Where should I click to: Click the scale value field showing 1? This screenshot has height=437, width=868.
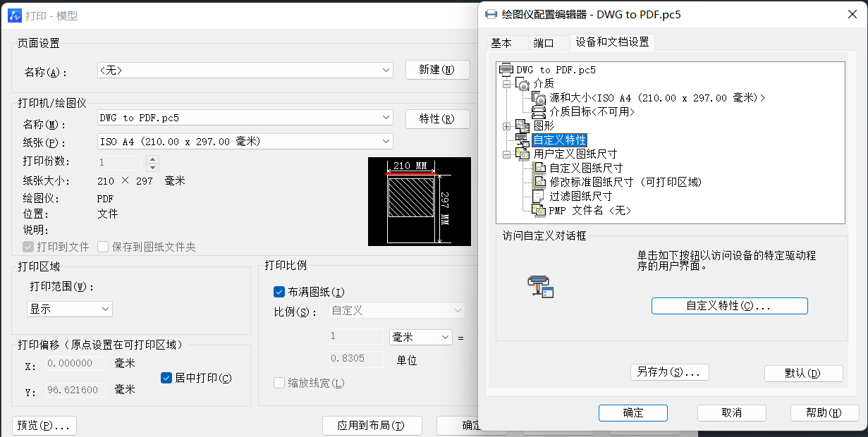point(357,337)
